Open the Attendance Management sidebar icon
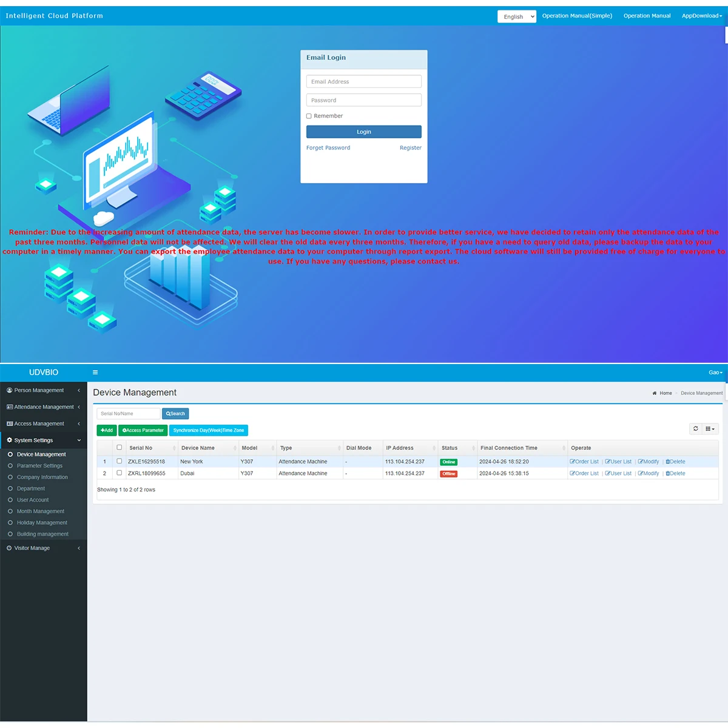 click(10, 406)
